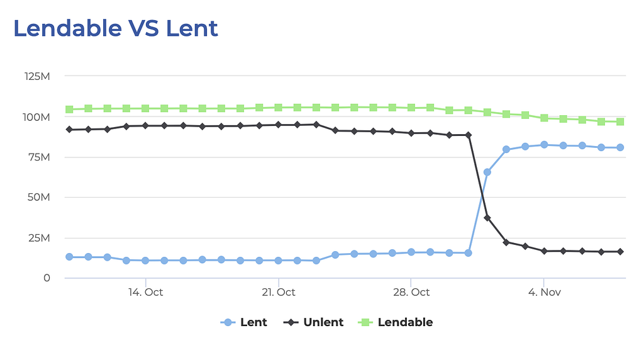Click the 21. Oct x-axis label
The height and width of the screenshot is (350, 644).
[279, 293]
